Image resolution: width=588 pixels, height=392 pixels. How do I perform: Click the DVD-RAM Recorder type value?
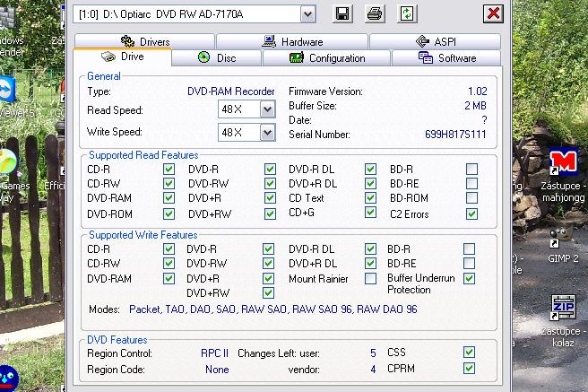(231, 91)
